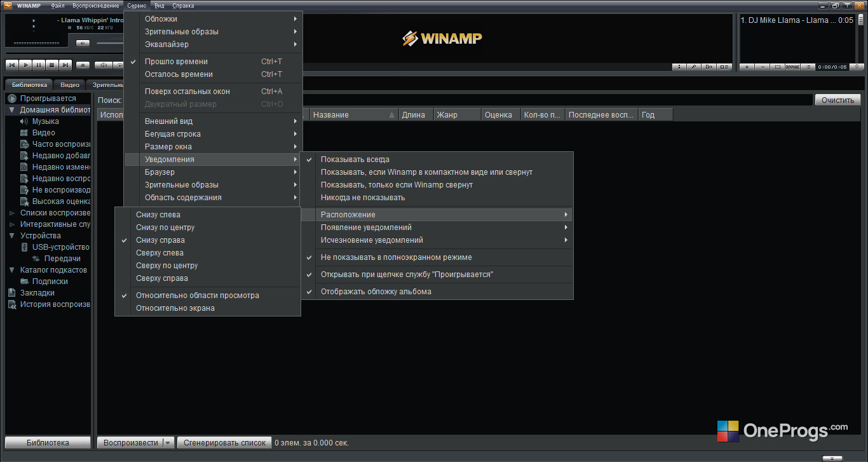The height and width of the screenshot is (462, 868).
Task: Add a file with the playlist plus button
Action: (x=747, y=67)
